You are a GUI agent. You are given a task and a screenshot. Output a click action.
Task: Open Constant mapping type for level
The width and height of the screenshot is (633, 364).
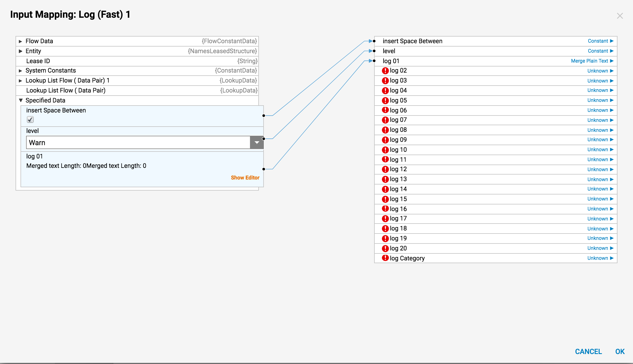(601, 51)
